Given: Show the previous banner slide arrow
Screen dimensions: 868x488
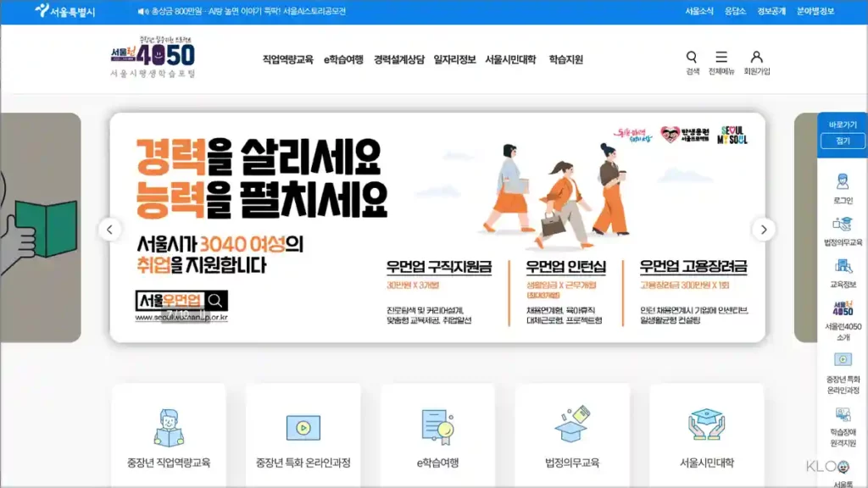Looking at the screenshot, I should (109, 230).
